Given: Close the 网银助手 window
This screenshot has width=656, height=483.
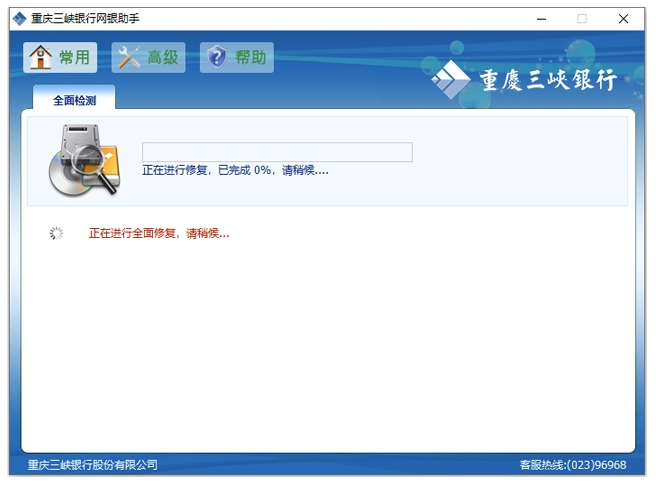Looking at the screenshot, I should click(623, 19).
